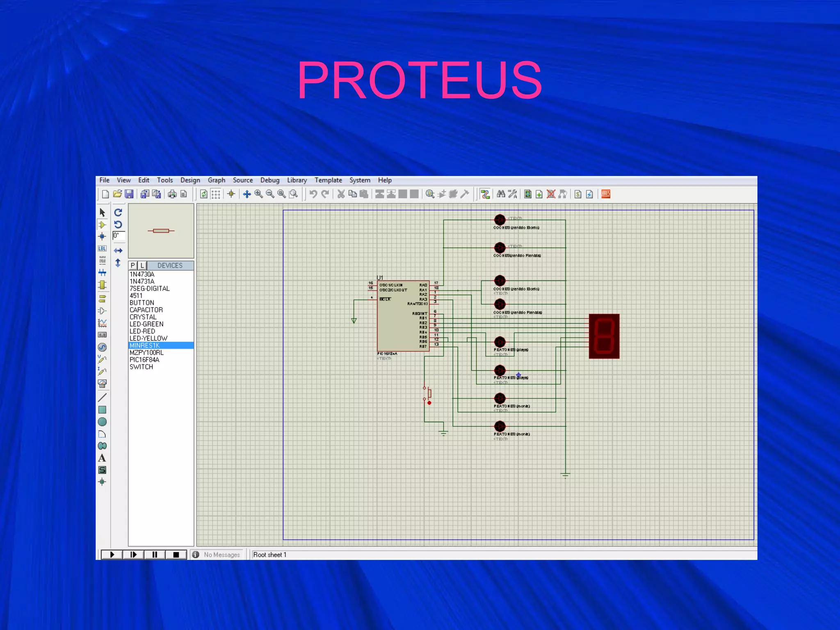Image resolution: width=840 pixels, height=630 pixels.
Task: Toggle the grid display icon
Action: pyautogui.click(x=216, y=194)
